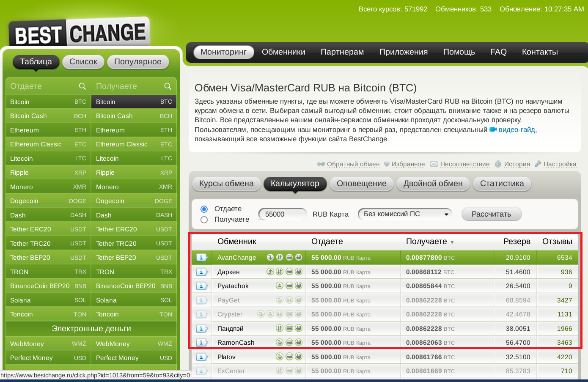
Task: Select Ethereum in the Отдаете column
Action: (x=48, y=130)
